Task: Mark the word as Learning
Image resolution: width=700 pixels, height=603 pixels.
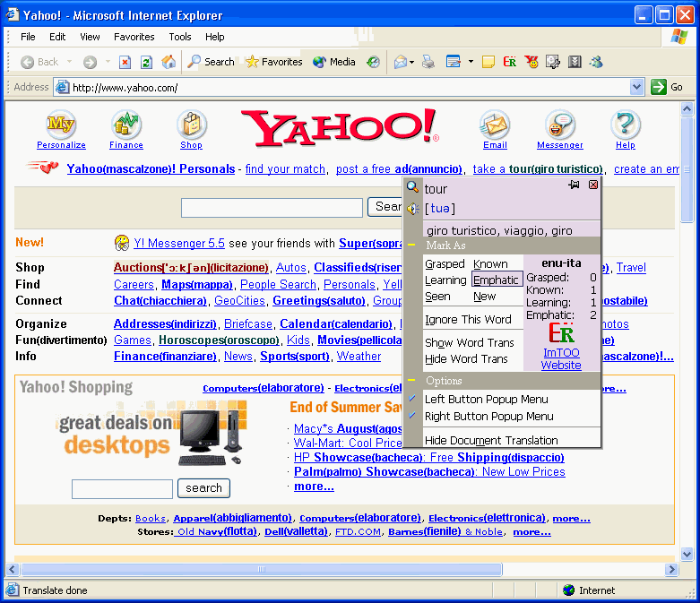Action: click(445, 280)
